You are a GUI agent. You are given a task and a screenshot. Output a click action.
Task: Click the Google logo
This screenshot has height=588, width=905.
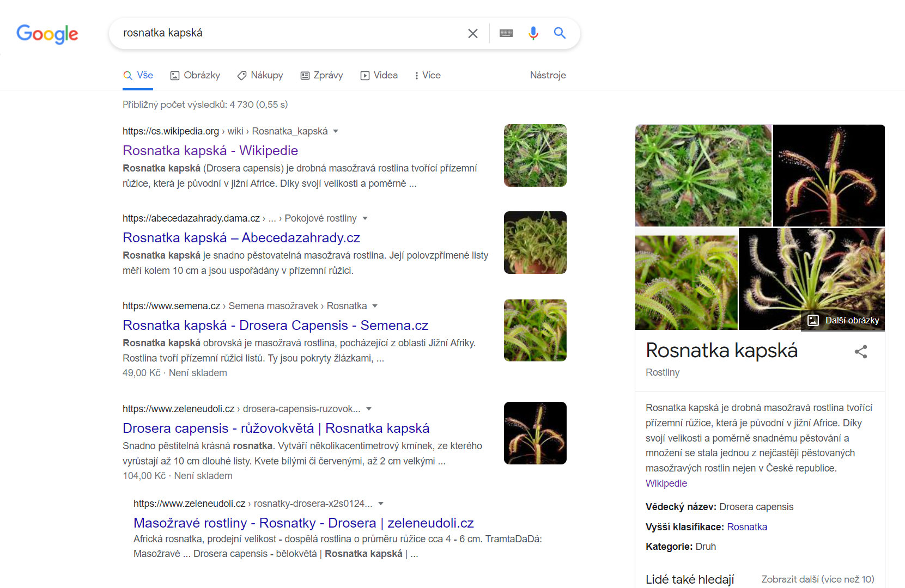(47, 34)
